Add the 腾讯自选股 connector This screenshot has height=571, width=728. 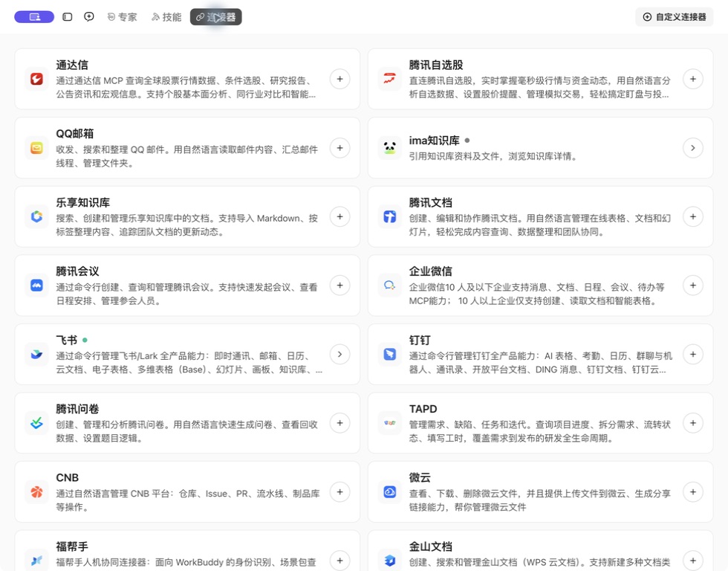click(692, 79)
